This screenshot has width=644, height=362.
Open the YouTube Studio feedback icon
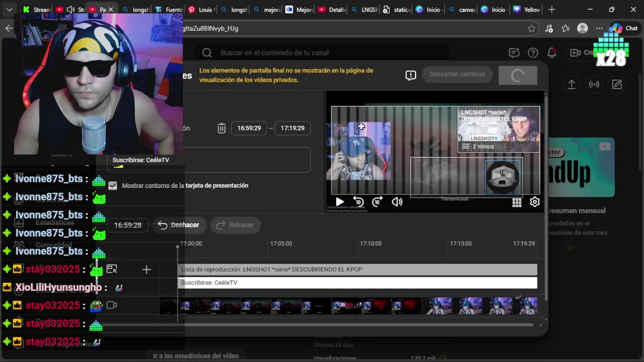click(514, 53)
